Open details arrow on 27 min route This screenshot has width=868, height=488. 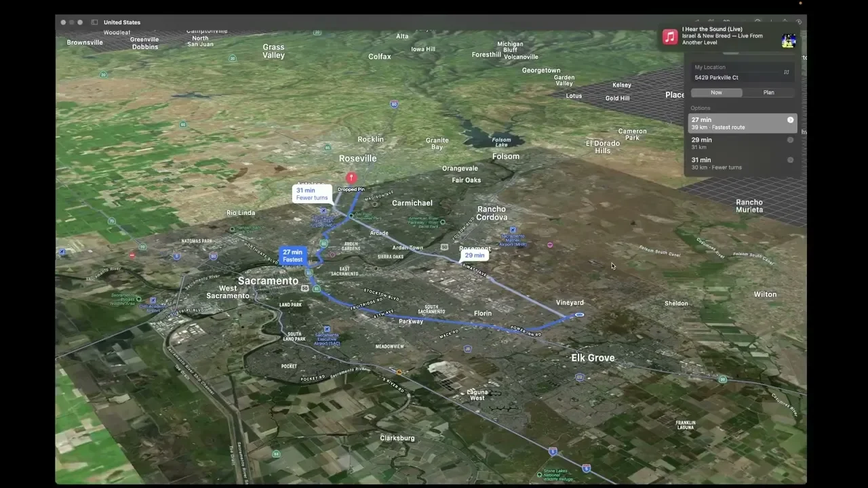click(x=790, y=120)
